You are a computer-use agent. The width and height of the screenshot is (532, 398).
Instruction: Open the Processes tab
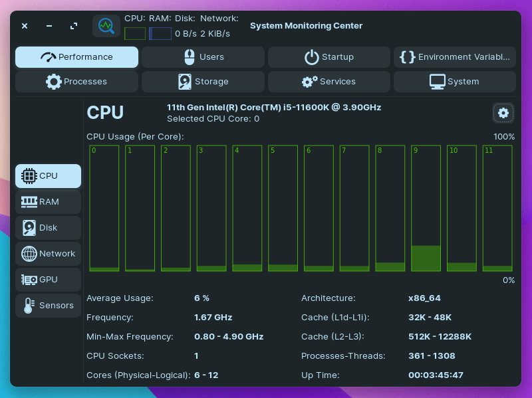tap(76, 81)
